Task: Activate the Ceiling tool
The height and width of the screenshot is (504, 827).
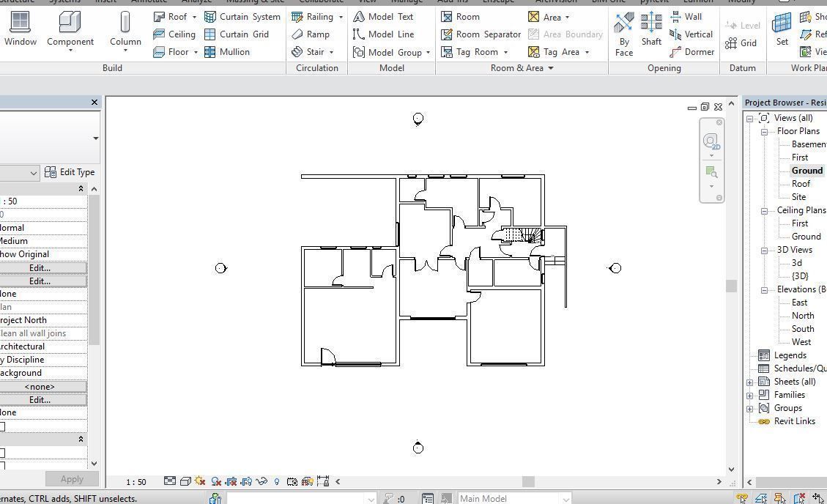Action: 174,34
